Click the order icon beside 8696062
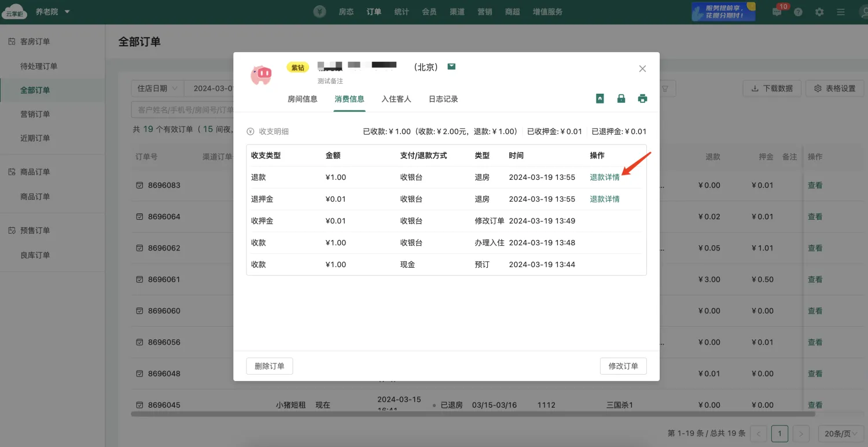868x447 pixels. pyautogui.click(x=139, y=248)
